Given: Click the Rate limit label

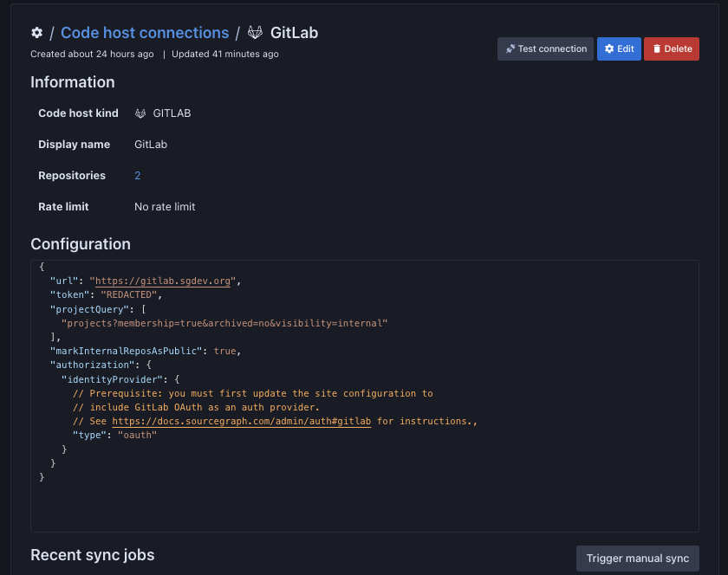Looking at the screenshot, I should pos(63,206).
